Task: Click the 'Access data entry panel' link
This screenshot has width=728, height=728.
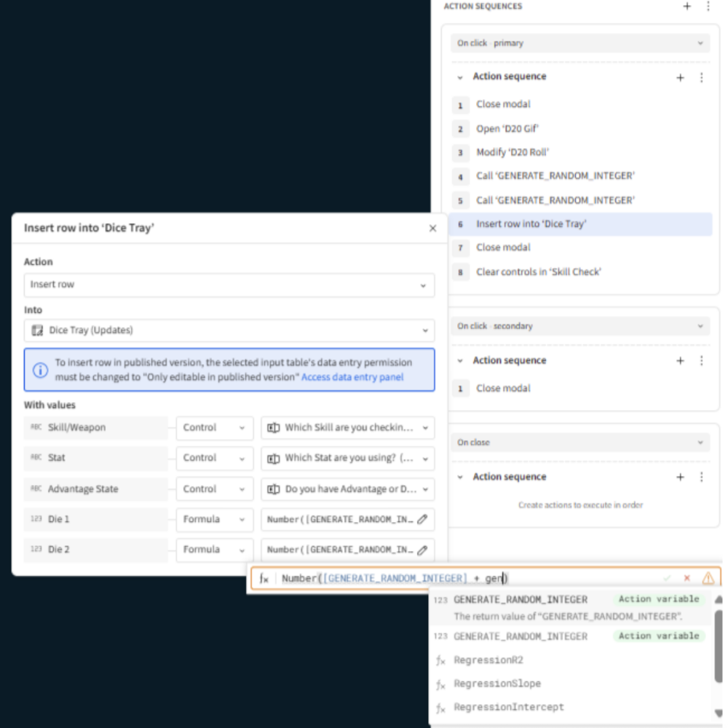Action: 352,377
